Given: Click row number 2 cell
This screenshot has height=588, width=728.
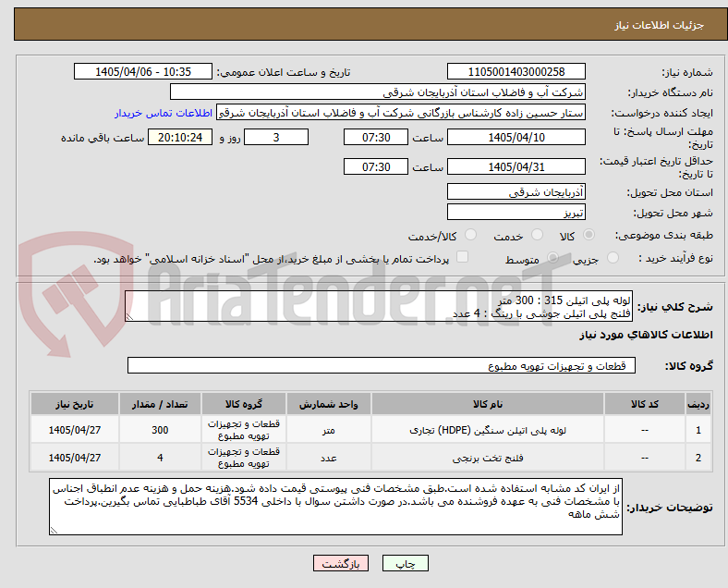Looking at the screenshot, I should click(698, 458).
